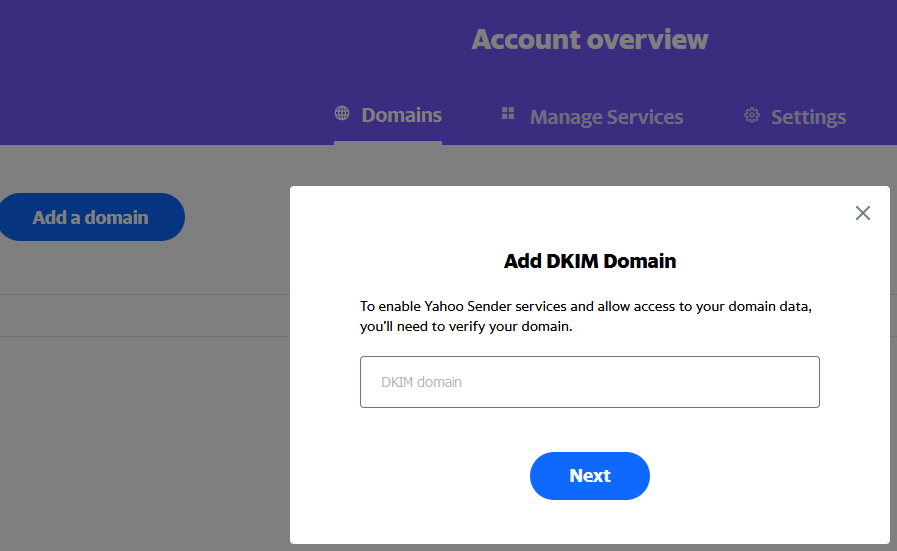
Task: Open the Domains tab
Action: point(388,116)
